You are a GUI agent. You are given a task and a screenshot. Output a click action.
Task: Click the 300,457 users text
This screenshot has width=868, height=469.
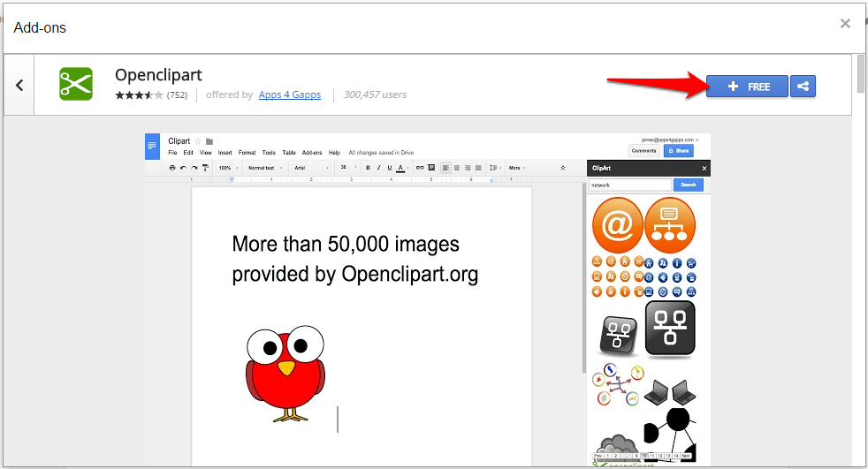point(375,95)
